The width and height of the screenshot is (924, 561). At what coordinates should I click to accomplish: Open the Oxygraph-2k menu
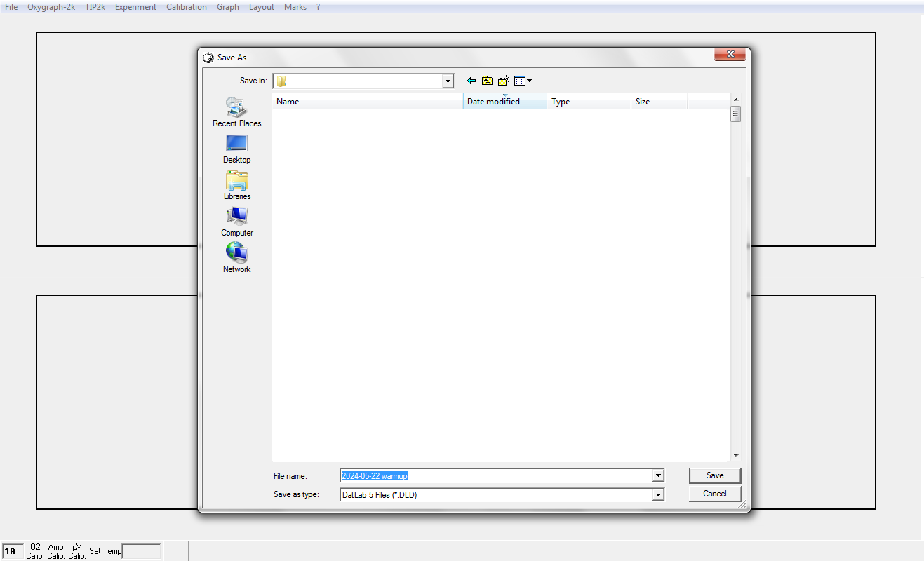coord(51,7)
